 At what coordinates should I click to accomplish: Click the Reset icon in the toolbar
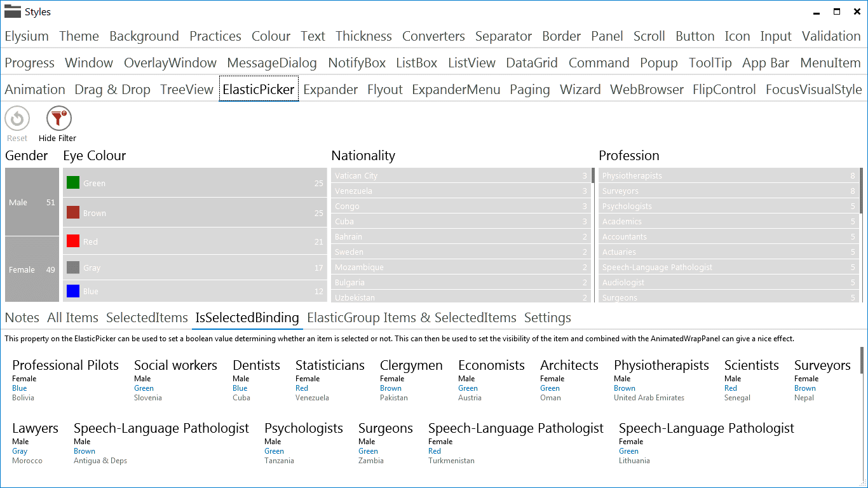17,118
